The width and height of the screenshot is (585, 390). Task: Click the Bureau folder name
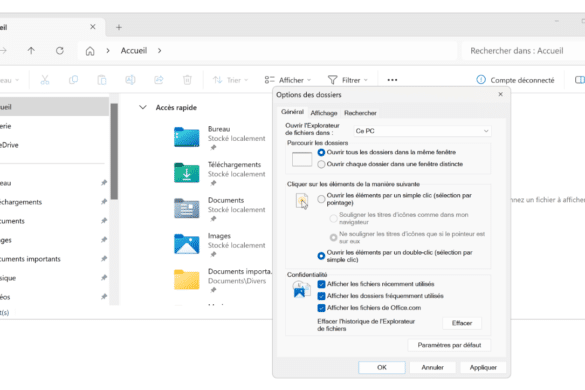pos(219,129)
